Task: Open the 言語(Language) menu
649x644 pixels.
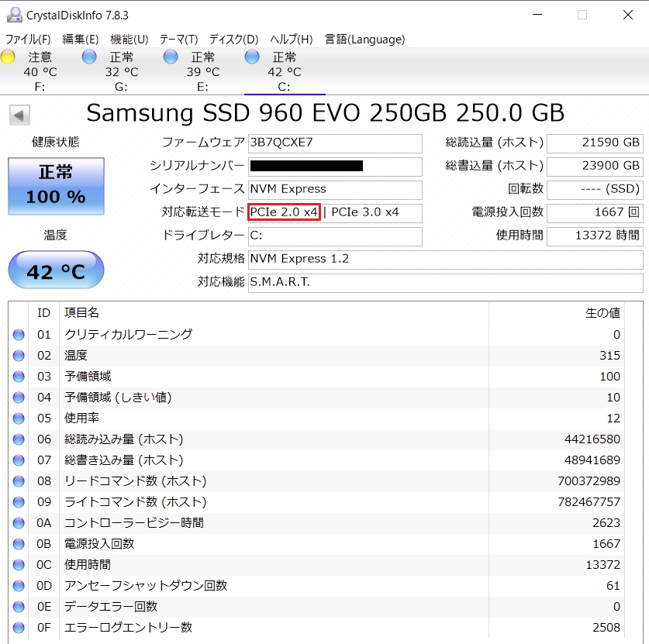Action: point(364,40)
